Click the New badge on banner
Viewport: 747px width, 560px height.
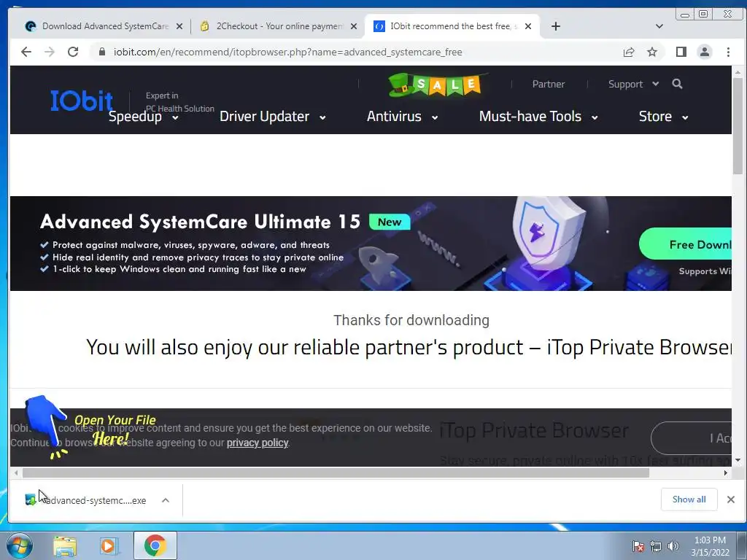click(390, 222)
